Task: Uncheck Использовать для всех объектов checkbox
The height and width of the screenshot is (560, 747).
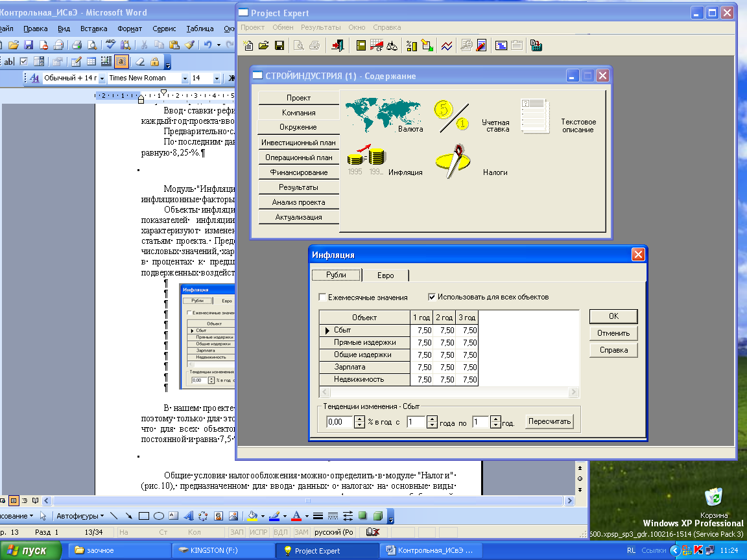Action: 432,297
